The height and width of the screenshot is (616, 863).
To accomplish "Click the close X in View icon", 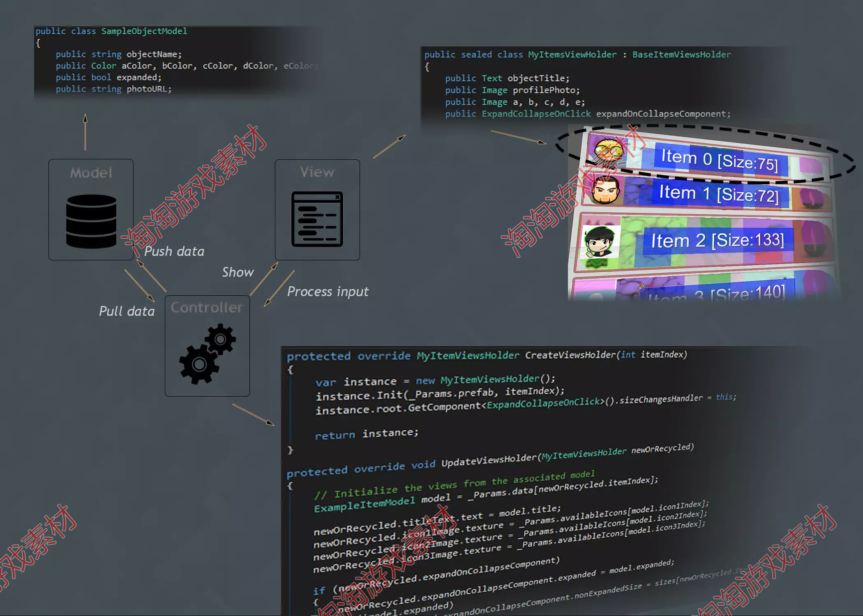I will tap(337, 197).
